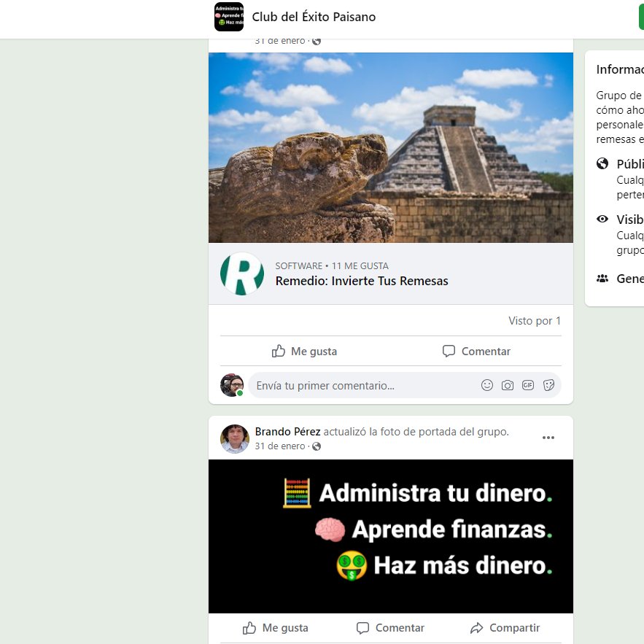The width and height of the screenshot is (644, 644).
Task: Click the globe icon beside top post date
Action: pyautogui.click(x=317, y=41)
